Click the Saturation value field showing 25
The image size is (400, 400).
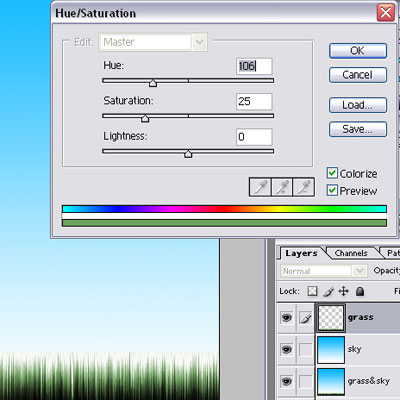[254, 101]
